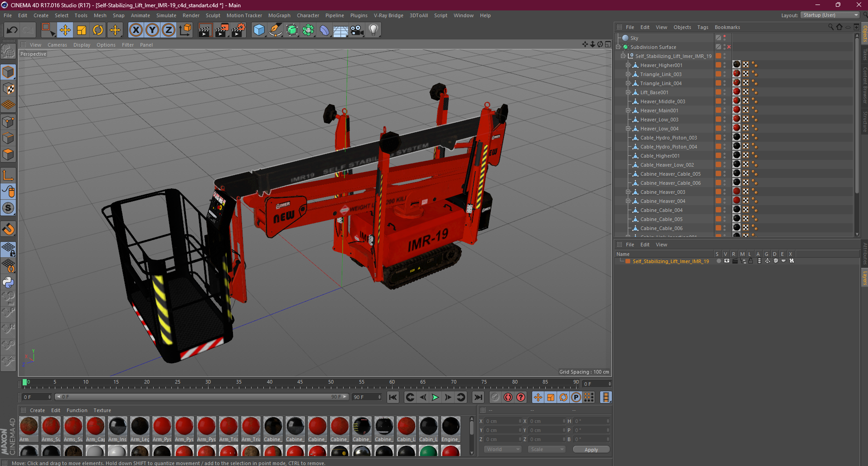Go to start of animation
This screenshot has width=868, height=466.
pos(393,397)
